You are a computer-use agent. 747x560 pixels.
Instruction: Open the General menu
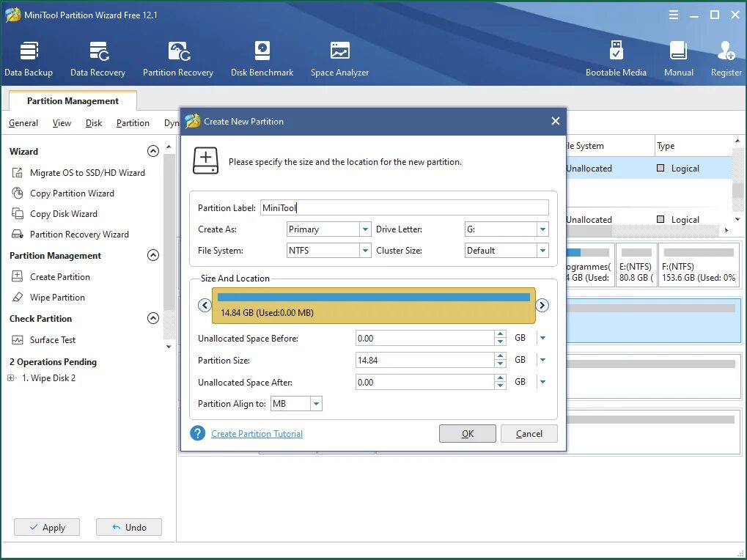[x=23, y=123]
